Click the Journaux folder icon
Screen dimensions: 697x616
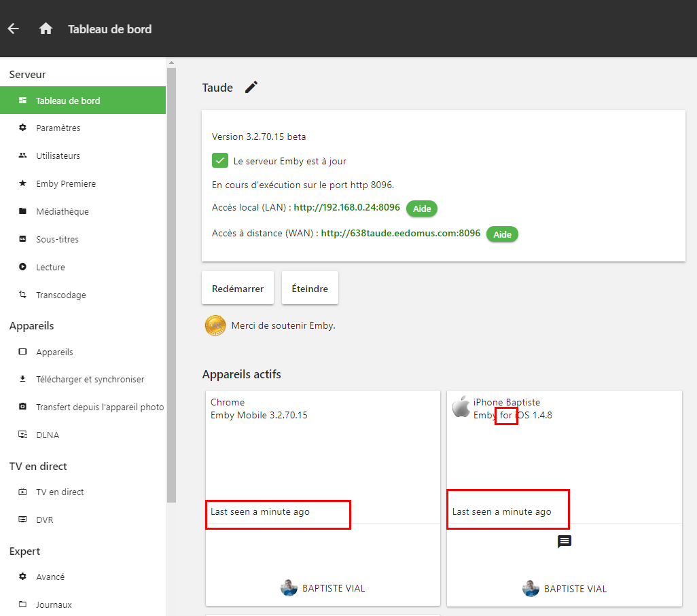tap(22, 604)
